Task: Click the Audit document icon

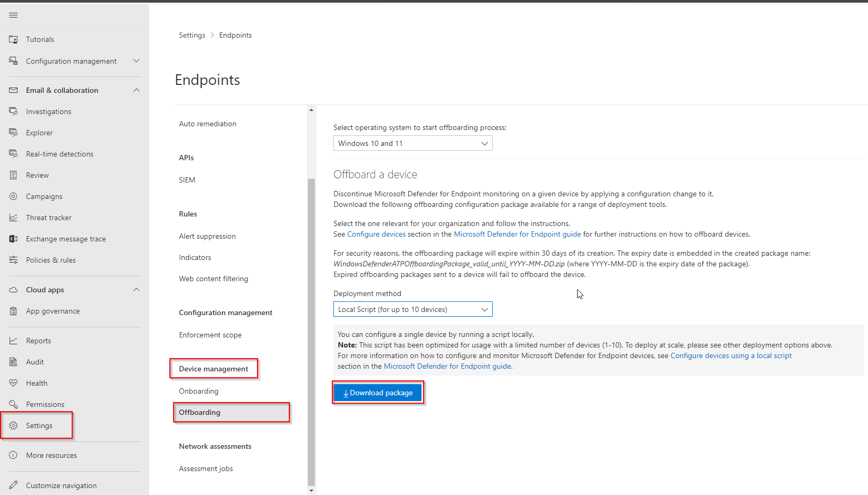Action: [13, 362]
